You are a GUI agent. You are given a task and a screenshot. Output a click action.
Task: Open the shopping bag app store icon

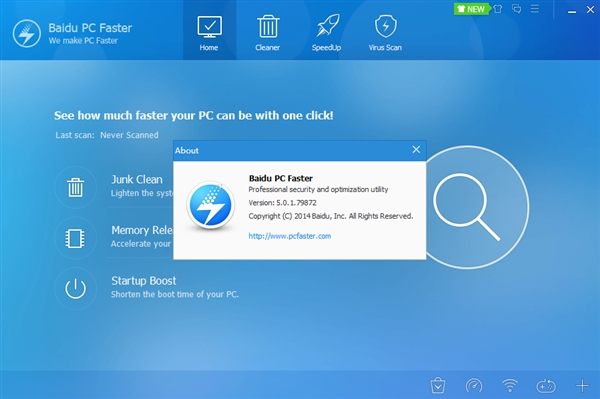438,385
